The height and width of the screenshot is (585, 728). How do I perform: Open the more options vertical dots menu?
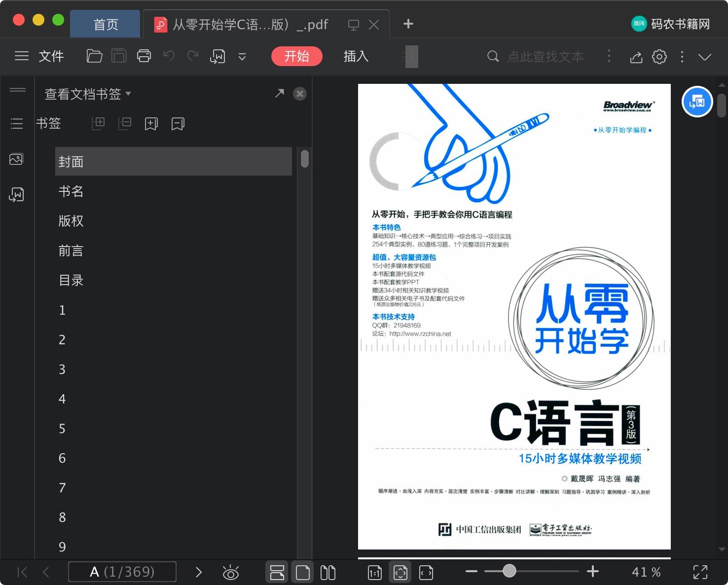pos(682,57)
